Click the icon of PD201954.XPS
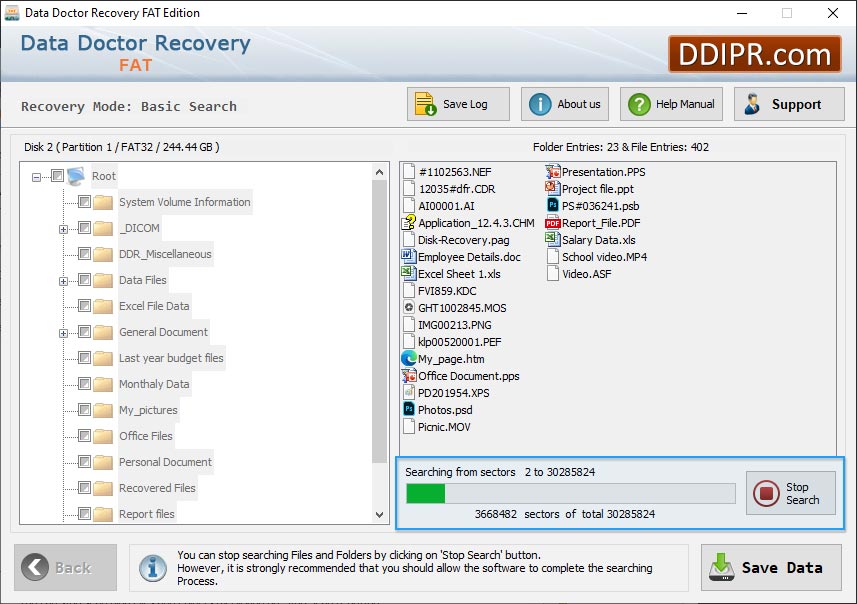 pyautogui.click(x=408, y=392)
